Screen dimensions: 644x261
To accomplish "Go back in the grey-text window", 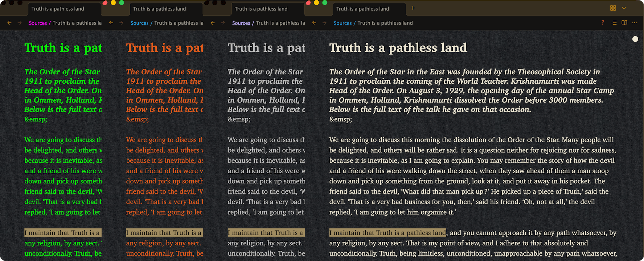I will pyautogui.click(x=213, y=23).
